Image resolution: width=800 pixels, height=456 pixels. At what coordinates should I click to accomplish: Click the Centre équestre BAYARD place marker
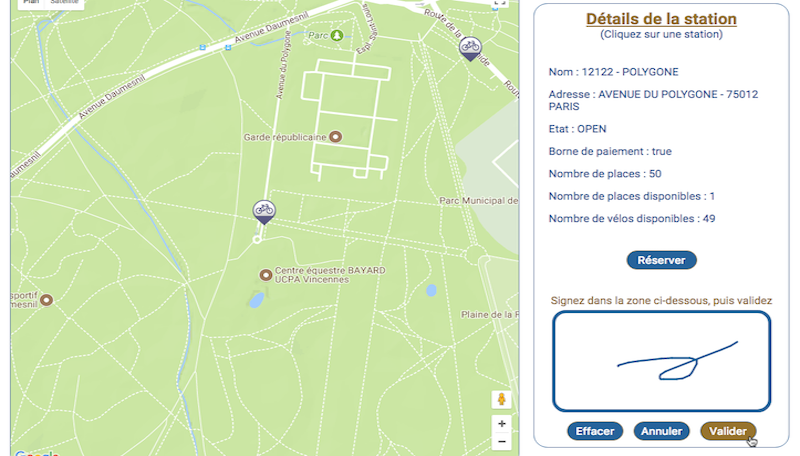point(265,274)
